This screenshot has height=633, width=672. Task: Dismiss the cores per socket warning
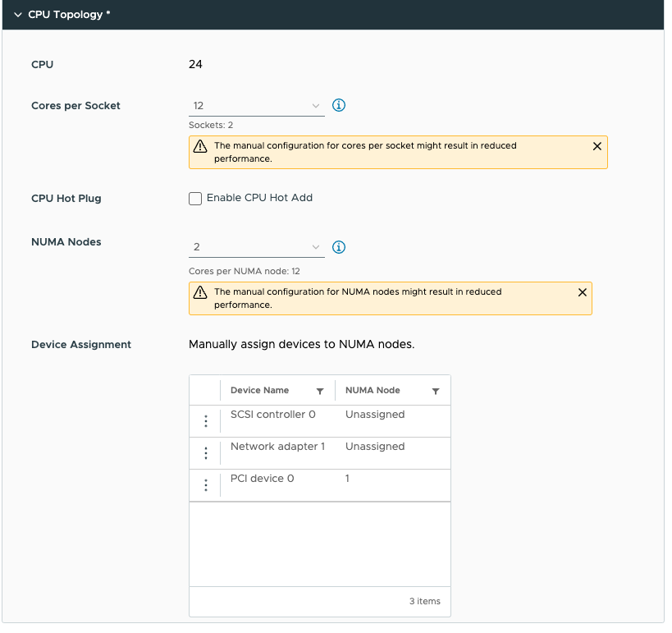597,146
